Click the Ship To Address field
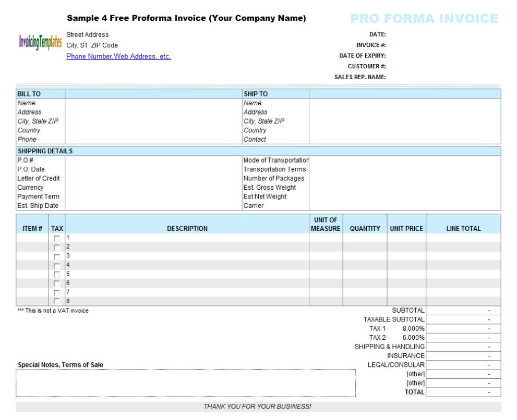 click(x=404, y=112)
